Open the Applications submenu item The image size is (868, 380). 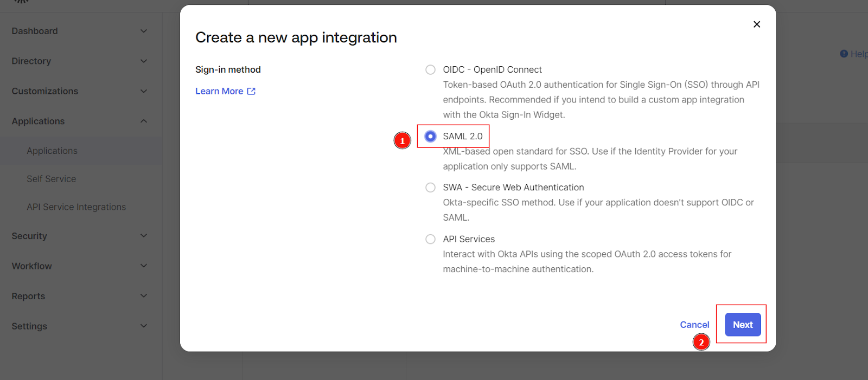click(x=52, y=151)
